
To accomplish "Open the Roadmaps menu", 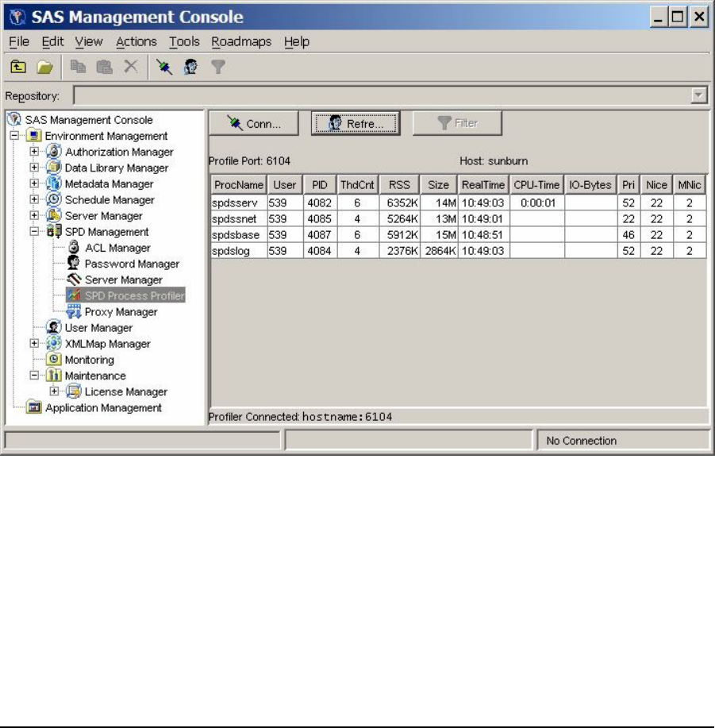I will point(241,41).
